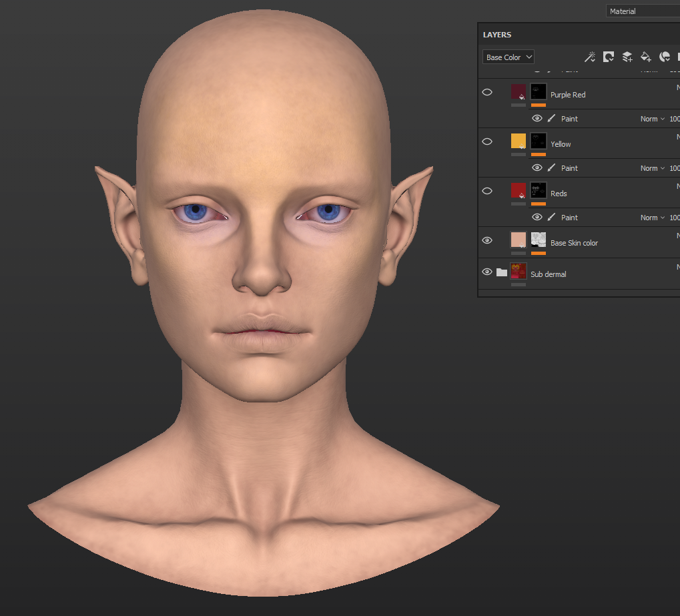
Task: Toggle visibility of the Reds layer
Action: [487, 192]
